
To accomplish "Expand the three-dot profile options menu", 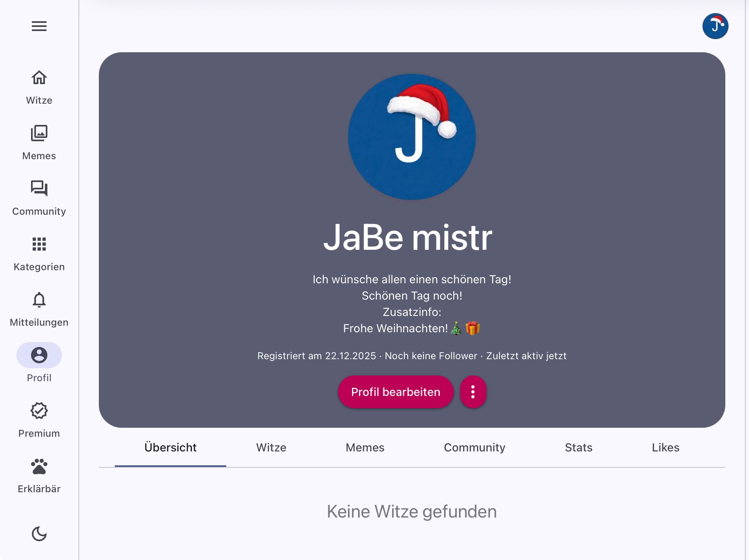I will [x=473, y=392].
